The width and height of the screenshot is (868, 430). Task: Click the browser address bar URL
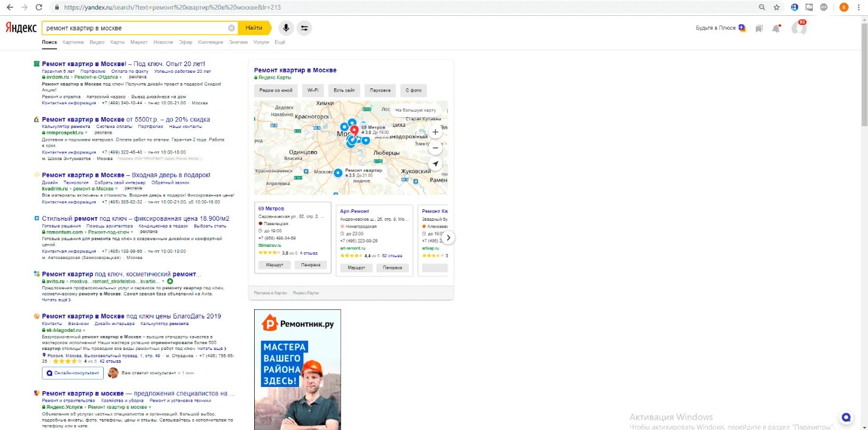(172, 7)
